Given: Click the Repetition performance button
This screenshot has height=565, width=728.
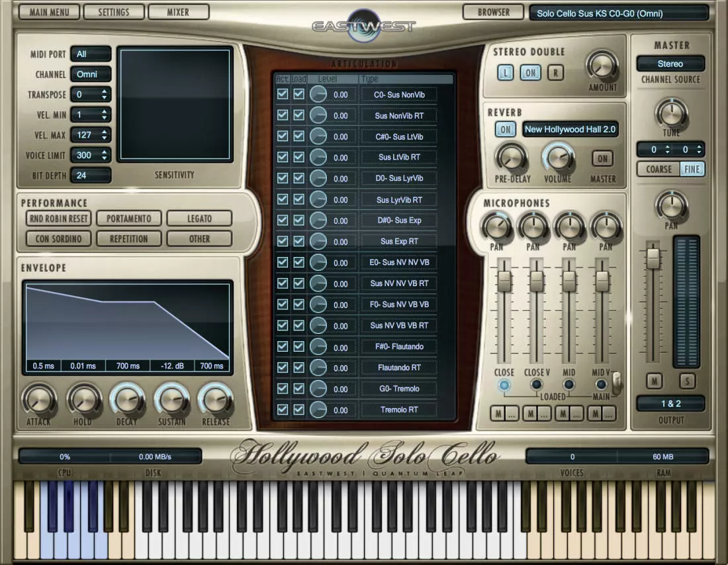Looking at the screenshot, I should point(128,239).
